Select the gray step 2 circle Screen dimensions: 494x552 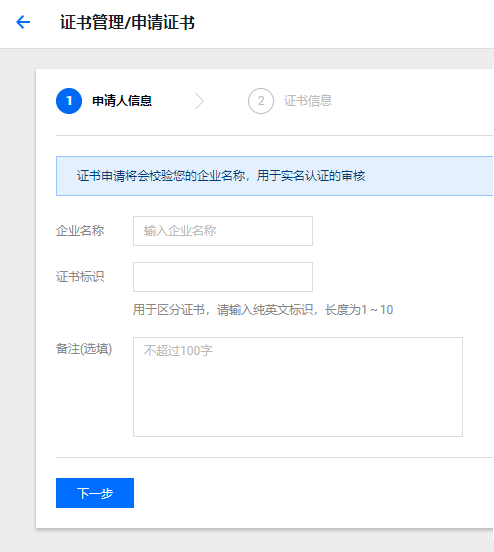[x=261, y=101]
